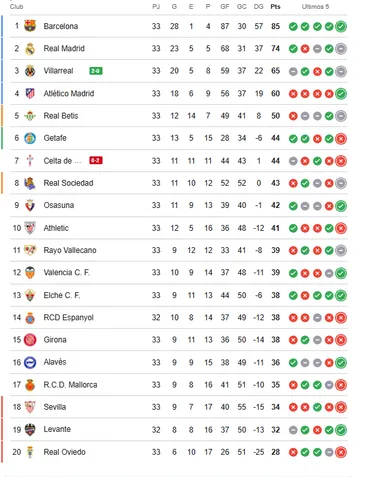380x477 pixels.
Task: Click Barcelona's most recent win result icon
Action: tap(341, 26)
